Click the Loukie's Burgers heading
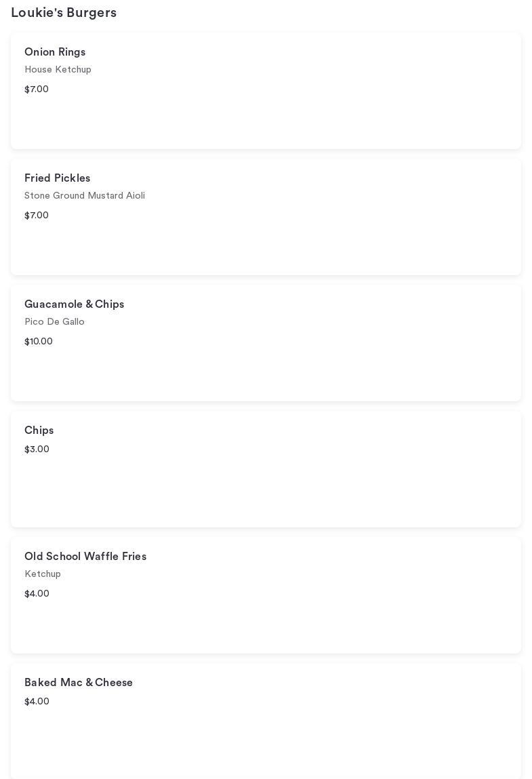 [64, 13]
